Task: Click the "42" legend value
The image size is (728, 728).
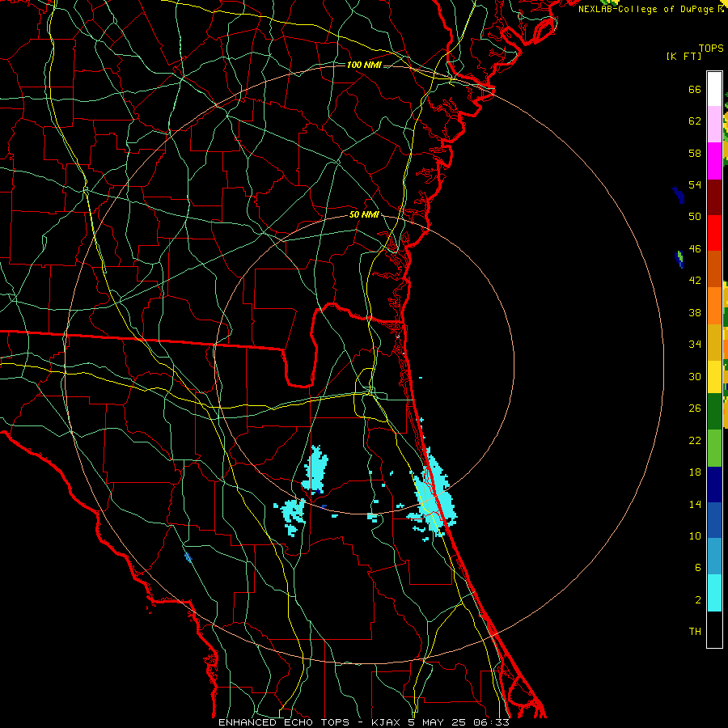Action: click(x=695, y=281)
